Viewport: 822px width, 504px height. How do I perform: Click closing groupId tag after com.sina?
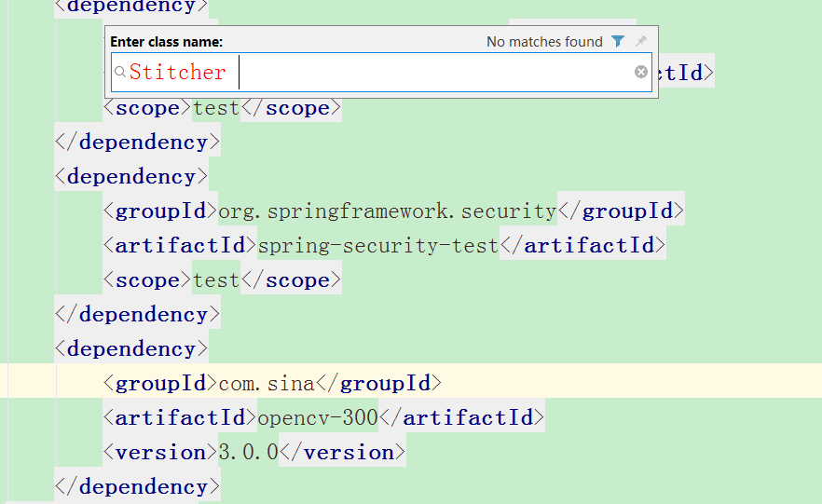click(x=378, y=383)
